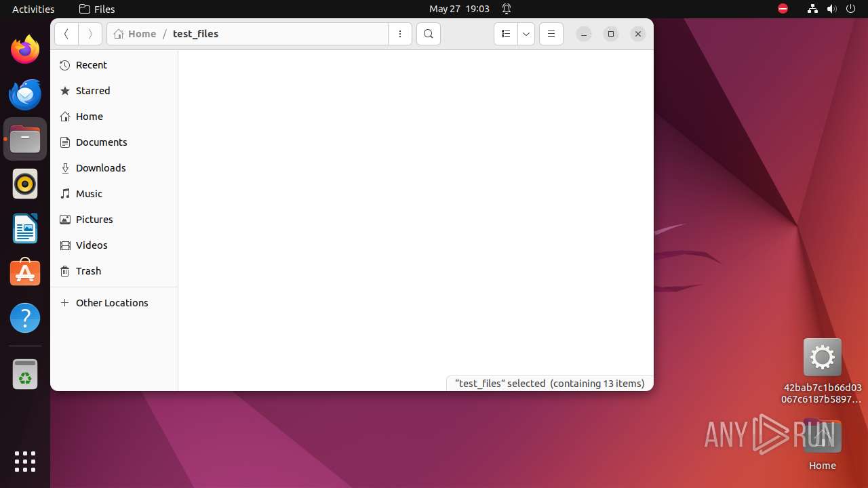Open Pictures in the sidebar

click(114, 220)
